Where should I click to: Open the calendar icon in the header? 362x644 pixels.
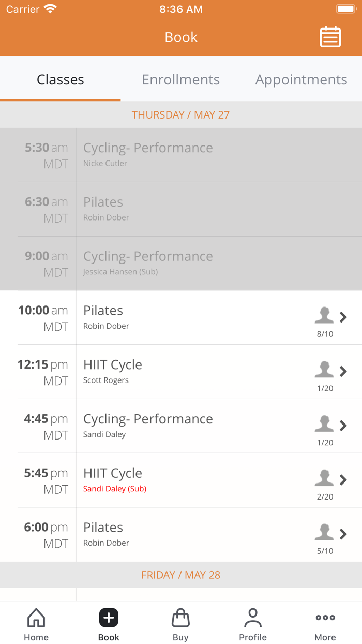click(x=330, y=37)
